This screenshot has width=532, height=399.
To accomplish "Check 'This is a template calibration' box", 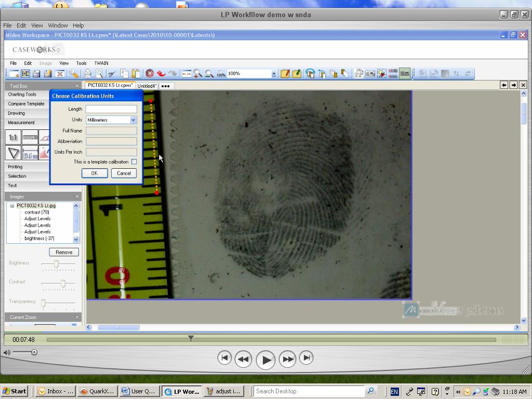I will (x=134, y=162).
